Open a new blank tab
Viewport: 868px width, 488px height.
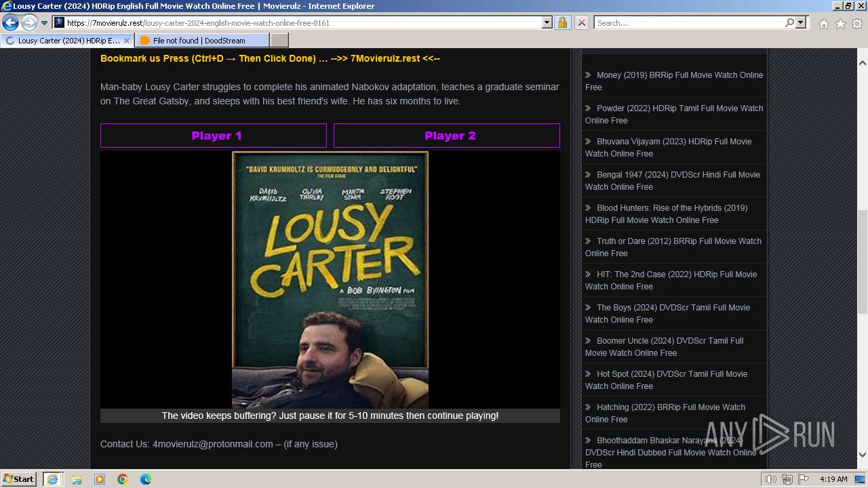[279, 41]
